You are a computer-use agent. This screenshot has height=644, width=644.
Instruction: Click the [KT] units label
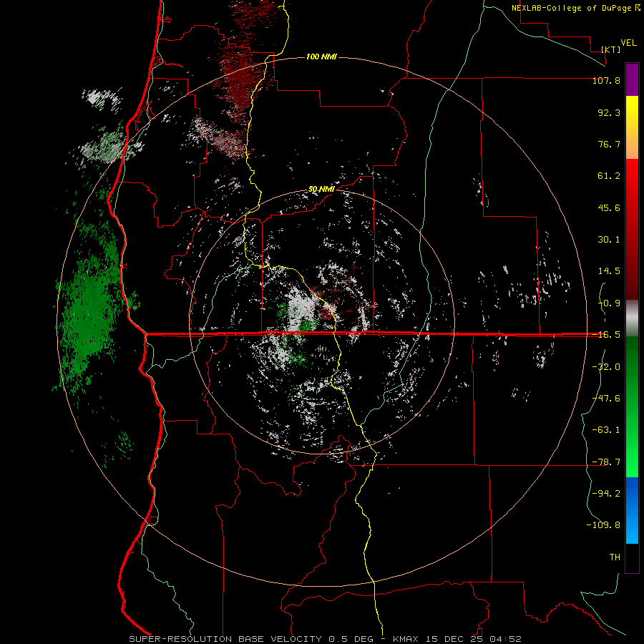[x=611, y=49]
